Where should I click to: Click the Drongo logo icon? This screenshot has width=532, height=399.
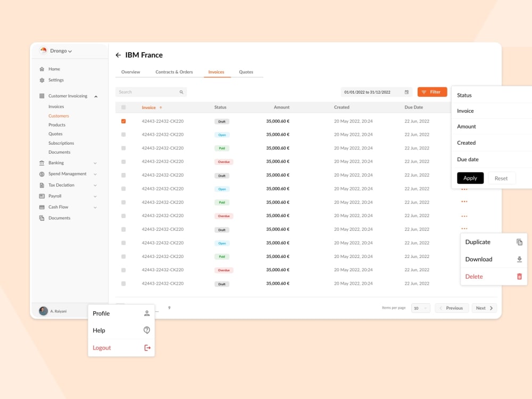click(x=44, y=51)
